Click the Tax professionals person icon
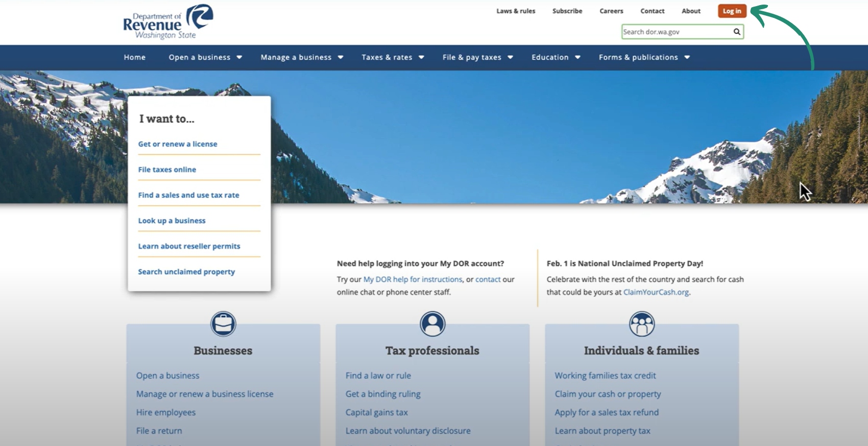The image size is (868, 446). (x=432, y=324)
